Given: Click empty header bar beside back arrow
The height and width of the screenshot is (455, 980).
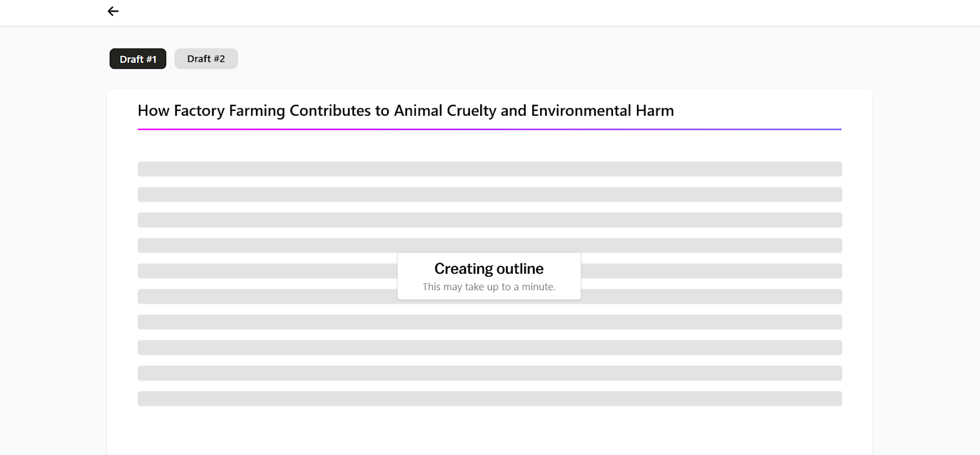Looking at the screenshot, I should pyautogui.click(x=551, y=12).
